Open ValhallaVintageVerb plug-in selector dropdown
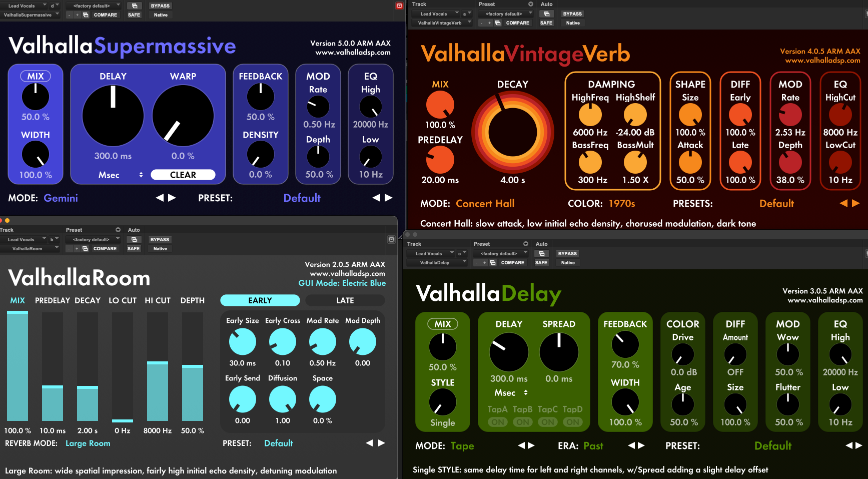The width and height of the screenshot is (868, 479). 442,23
